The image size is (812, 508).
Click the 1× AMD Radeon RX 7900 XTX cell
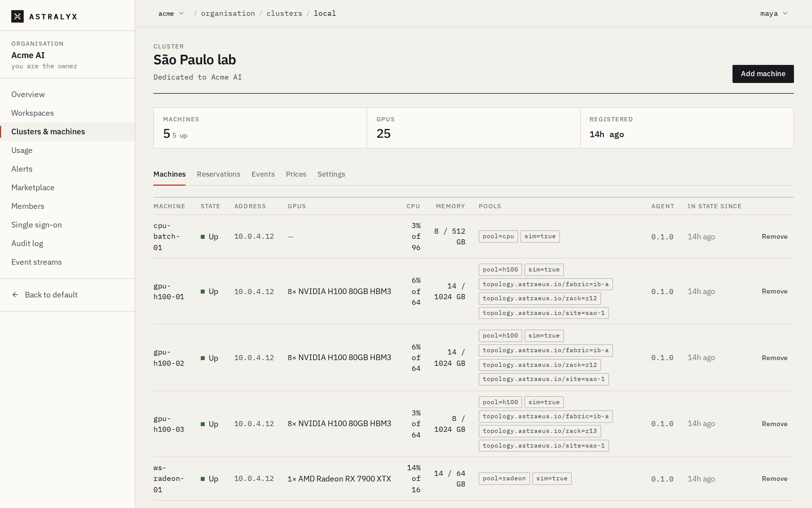[x=339, y=479]
